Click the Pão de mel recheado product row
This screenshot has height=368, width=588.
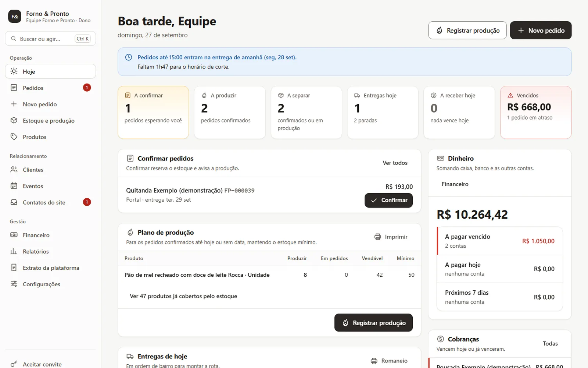(269, 275)
